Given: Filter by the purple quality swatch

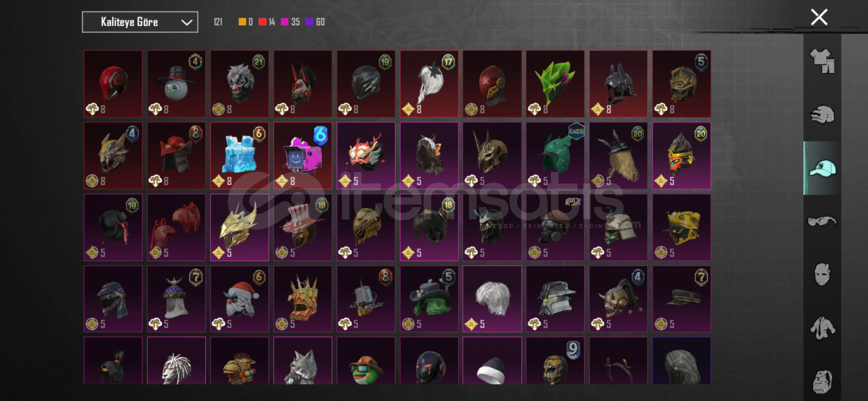Looking at the screenshot, I should coord(309,22).
